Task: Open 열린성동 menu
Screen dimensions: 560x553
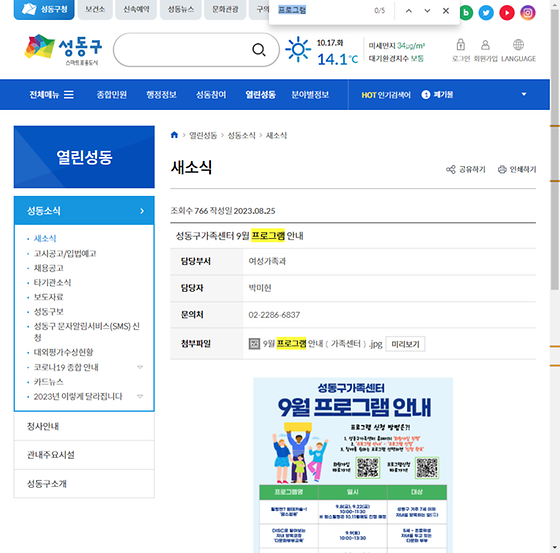Action: [260, 95]
